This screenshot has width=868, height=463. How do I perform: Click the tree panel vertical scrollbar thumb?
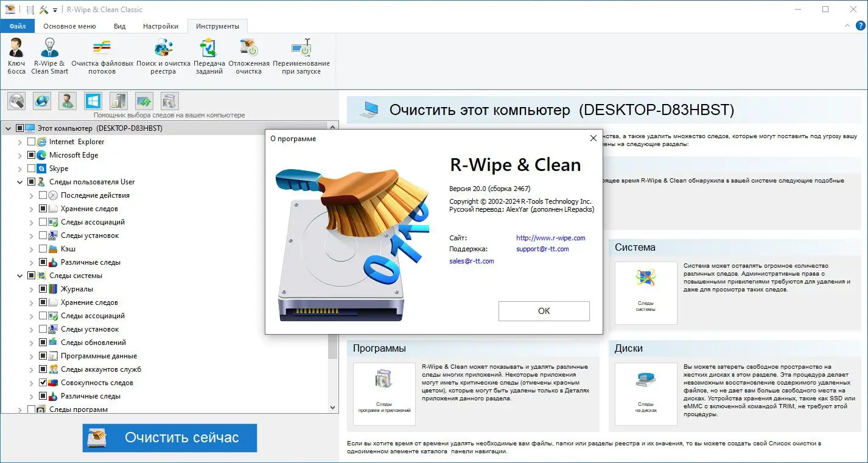(x=333, y=246)
